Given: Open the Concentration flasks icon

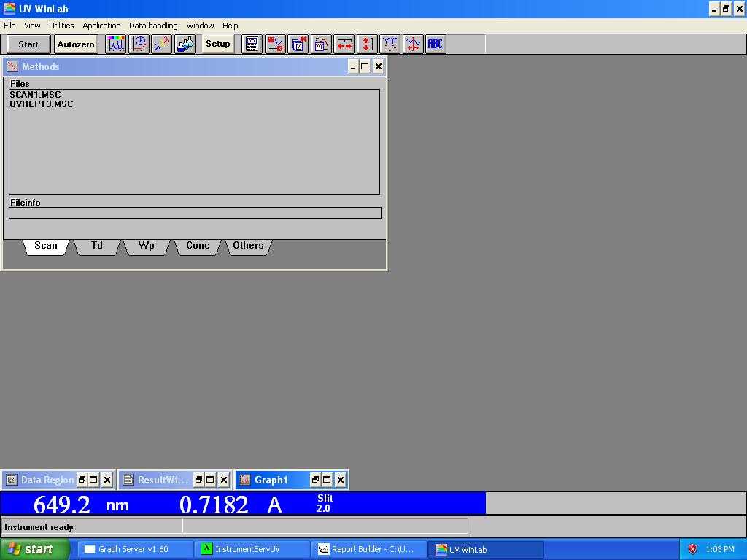Looking at the screenshot, I should point(185,44).
